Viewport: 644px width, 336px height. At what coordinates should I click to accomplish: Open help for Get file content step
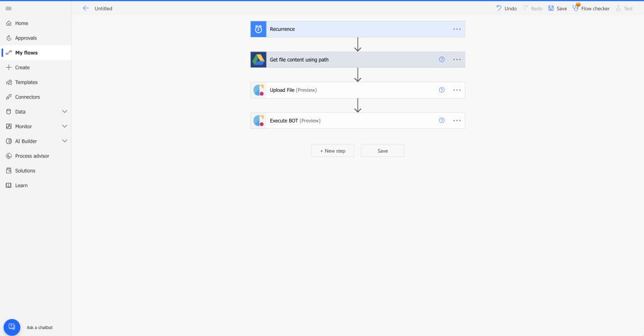(x=441, y=60)
